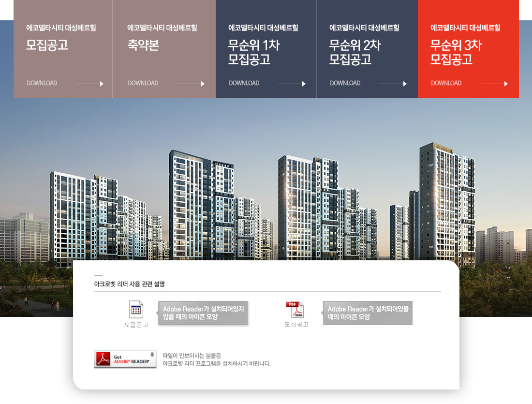The width and height of the screenshot is (532, 404).
Task: Open the 모집공고 title in first card
Action: point(47,45)
